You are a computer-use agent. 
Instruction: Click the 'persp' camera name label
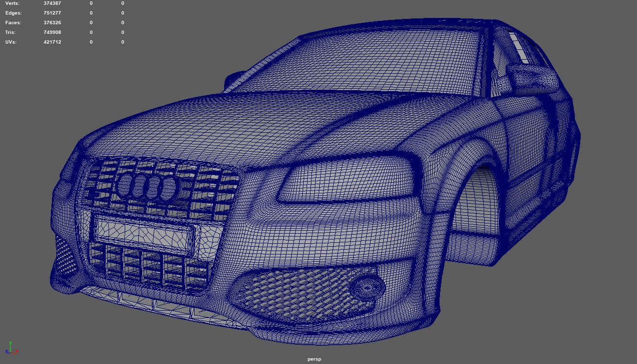pos(314,359)
